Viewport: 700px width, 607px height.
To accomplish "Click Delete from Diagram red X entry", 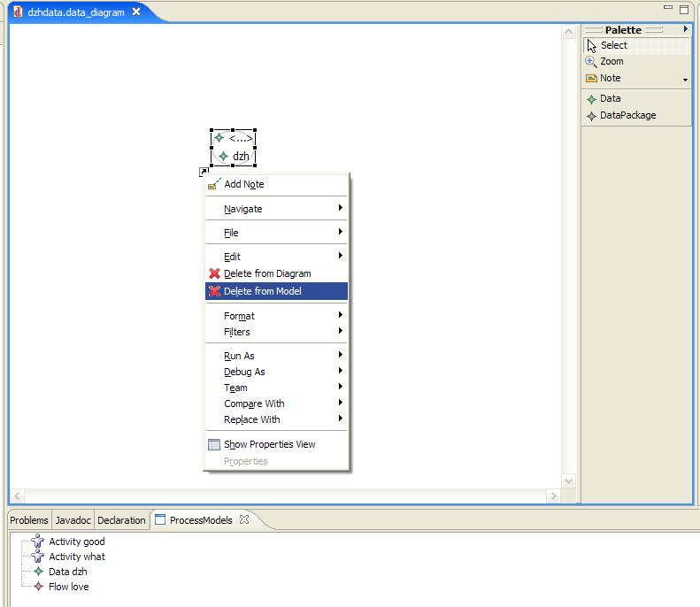I will pyautogui.click(x=266, y=274).
